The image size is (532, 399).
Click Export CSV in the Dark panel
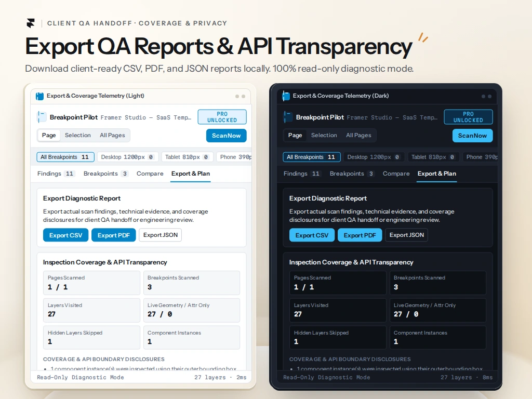(x=312, y=235)
